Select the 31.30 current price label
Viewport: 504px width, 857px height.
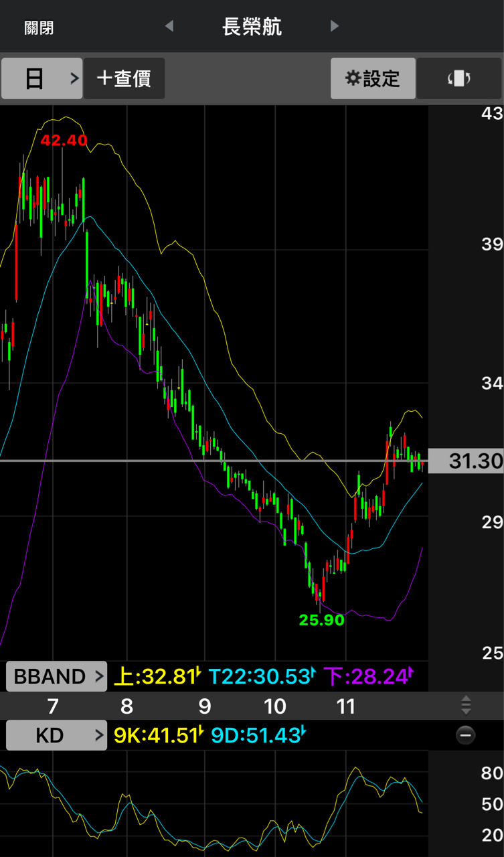click(466, 461)
